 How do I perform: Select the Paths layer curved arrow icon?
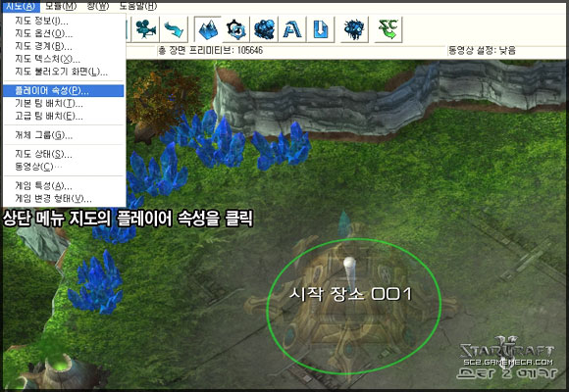point(174,29)
